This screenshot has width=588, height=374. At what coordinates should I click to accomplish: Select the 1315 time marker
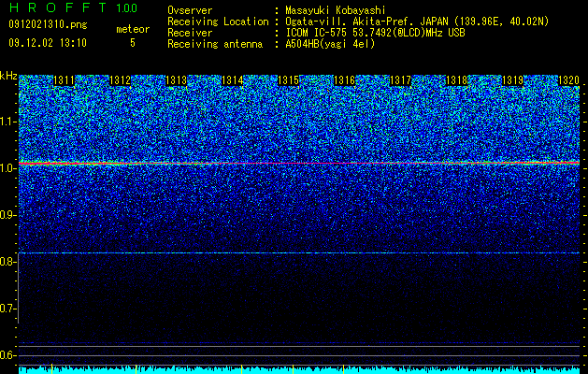coord(288,80)
